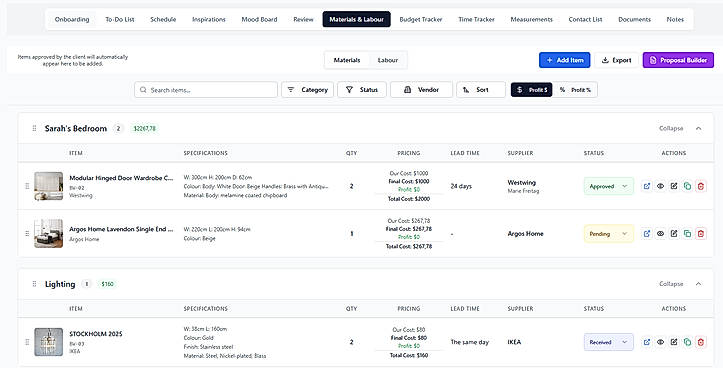
Task: Select the Materials sub-tab
Action: [347, 60]
